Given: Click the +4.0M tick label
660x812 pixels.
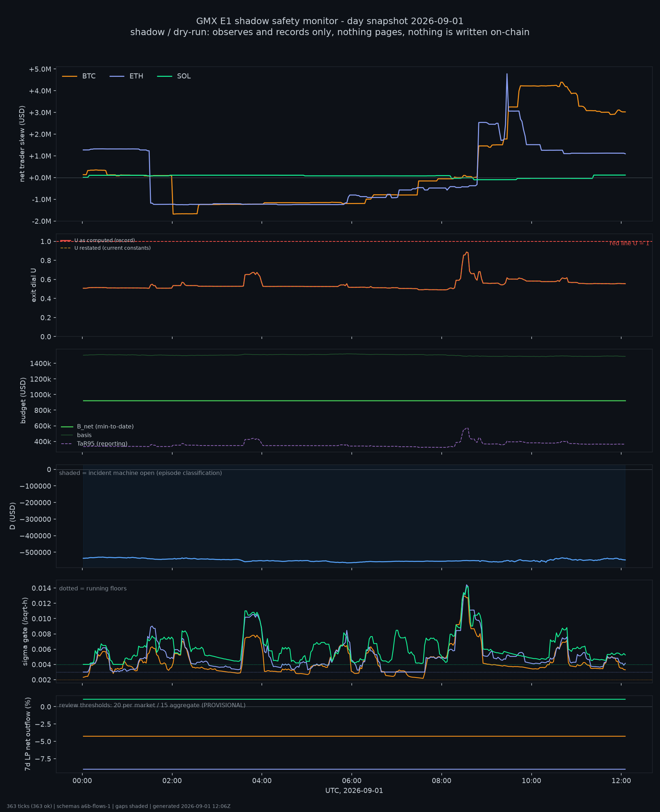Looking at the screenshot, I should [x=40, y=91].
